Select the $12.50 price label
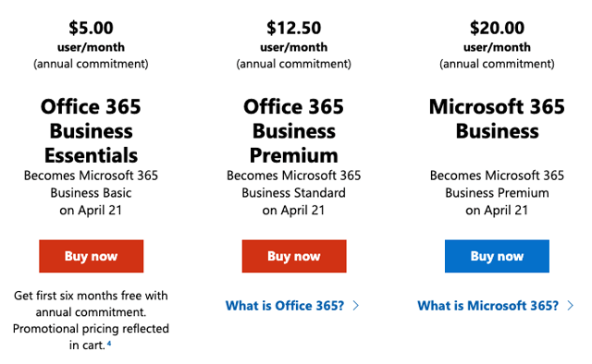The height and width of the screenshot is (364, 592). (294, 28)
